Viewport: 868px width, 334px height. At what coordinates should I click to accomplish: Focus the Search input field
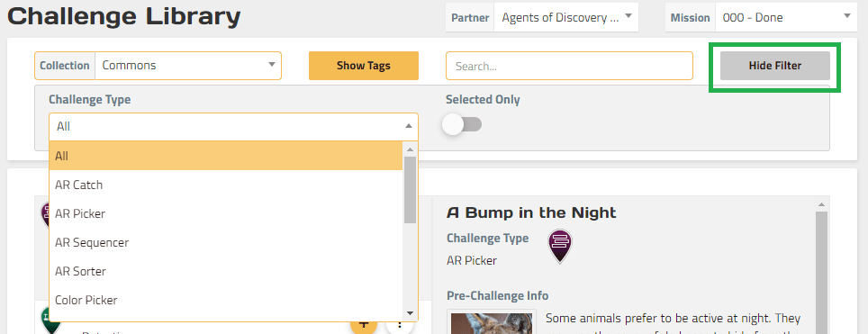(569, 66)
